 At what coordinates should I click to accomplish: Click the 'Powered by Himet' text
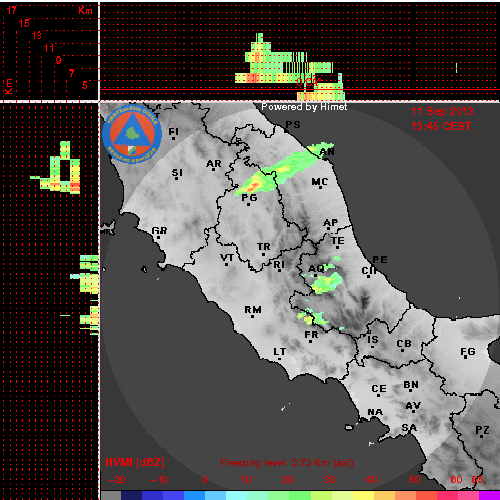[x=304, y=107]
